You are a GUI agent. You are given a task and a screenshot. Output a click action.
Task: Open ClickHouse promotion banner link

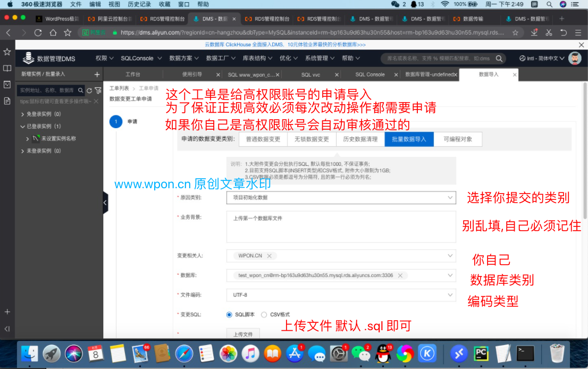pyautogui.click(x=285, y=45)
